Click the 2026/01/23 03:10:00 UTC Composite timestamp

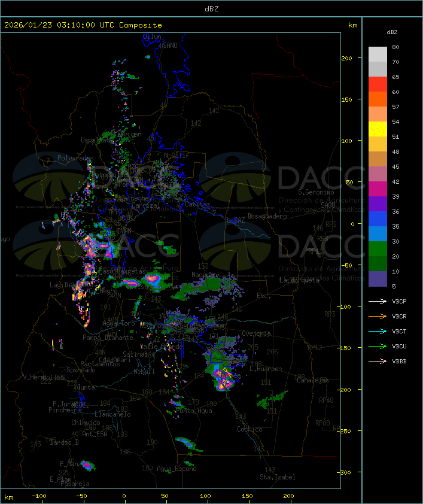[x=83, y=25]
